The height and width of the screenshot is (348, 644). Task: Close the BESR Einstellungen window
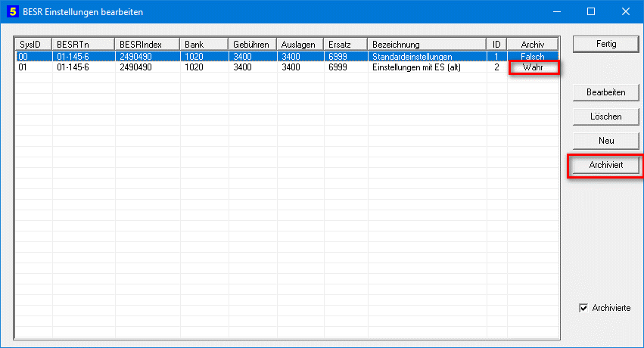pyautogui.click(x=626, y=11)
